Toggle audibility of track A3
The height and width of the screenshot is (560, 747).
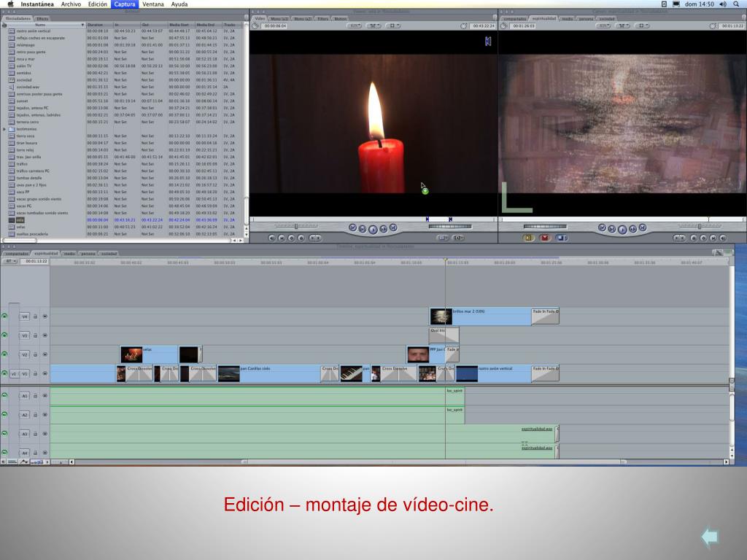point(5,433)
